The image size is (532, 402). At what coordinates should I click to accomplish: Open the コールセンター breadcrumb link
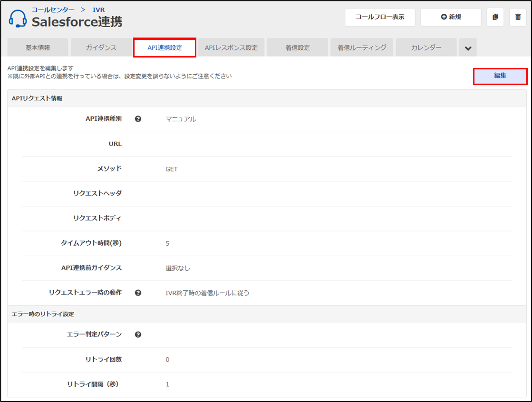[x=53, y=10]
